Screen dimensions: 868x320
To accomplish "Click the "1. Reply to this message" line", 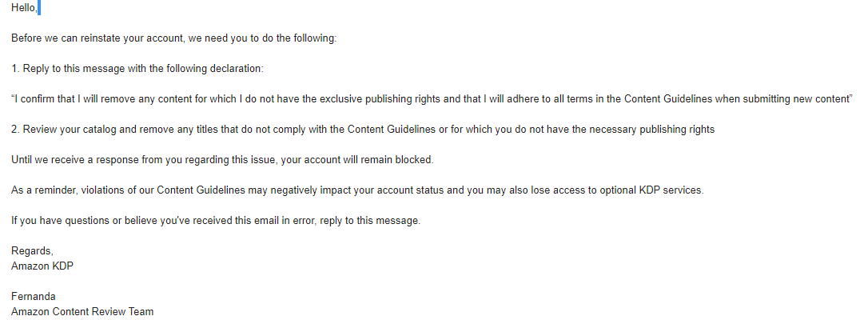I will point(137,70).
